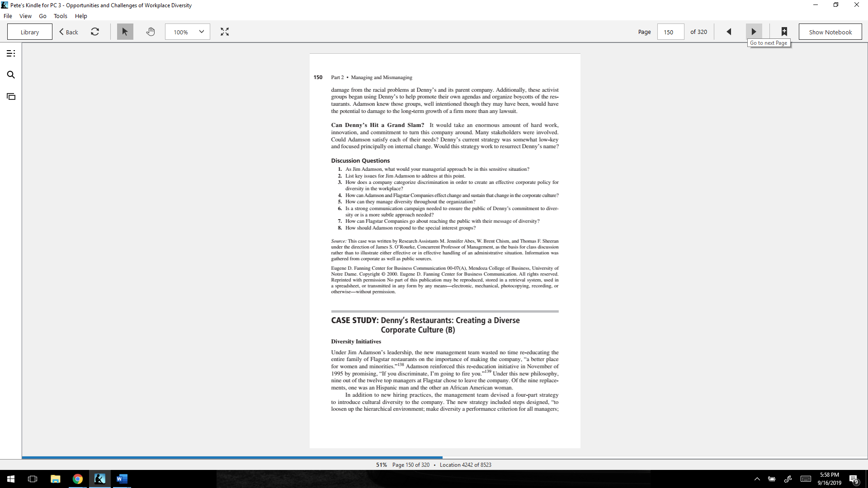Click 'Part 2 • Managing and Mismanaging' header
This screenshot has height=488, width=868.
(371, 77)
